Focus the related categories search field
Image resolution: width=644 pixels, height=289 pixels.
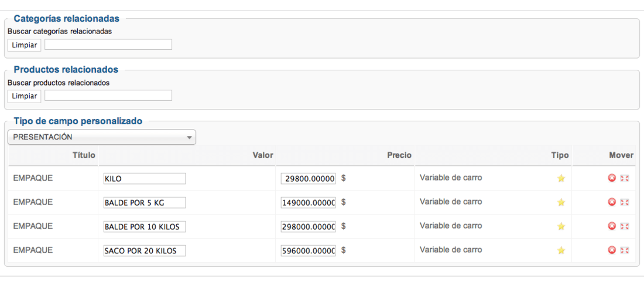coord(108,45)
